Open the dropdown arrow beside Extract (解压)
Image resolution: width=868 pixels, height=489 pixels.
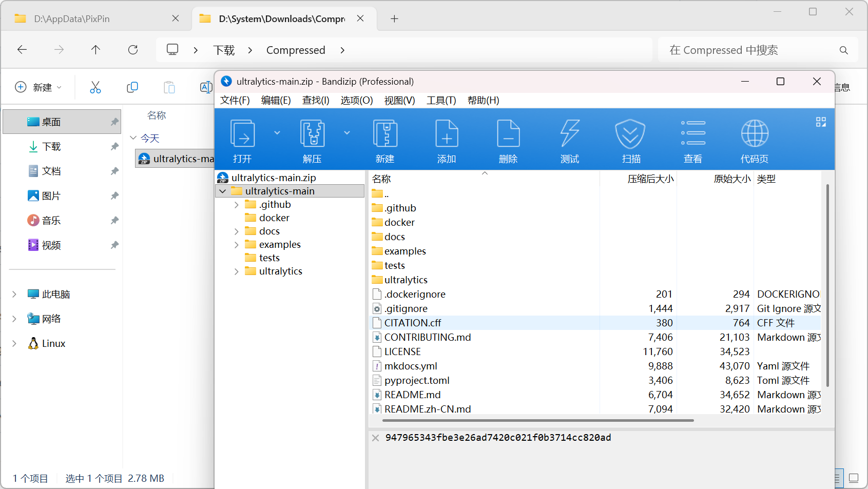347,133
